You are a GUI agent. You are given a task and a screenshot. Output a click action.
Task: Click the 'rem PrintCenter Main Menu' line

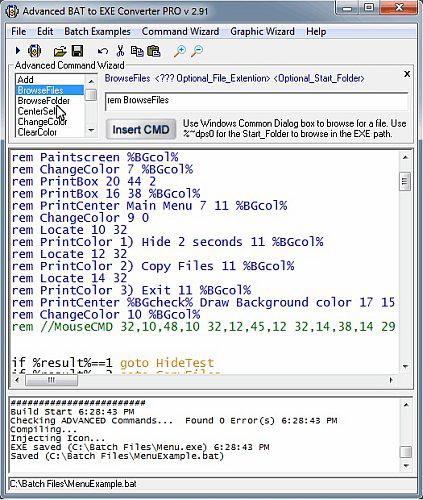(149, 206)
